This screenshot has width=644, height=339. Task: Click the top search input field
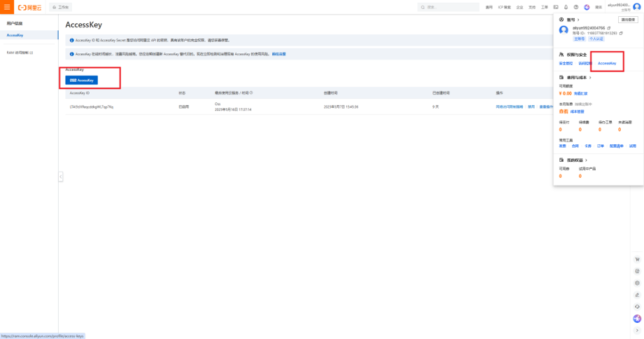(x=448, y=7)
